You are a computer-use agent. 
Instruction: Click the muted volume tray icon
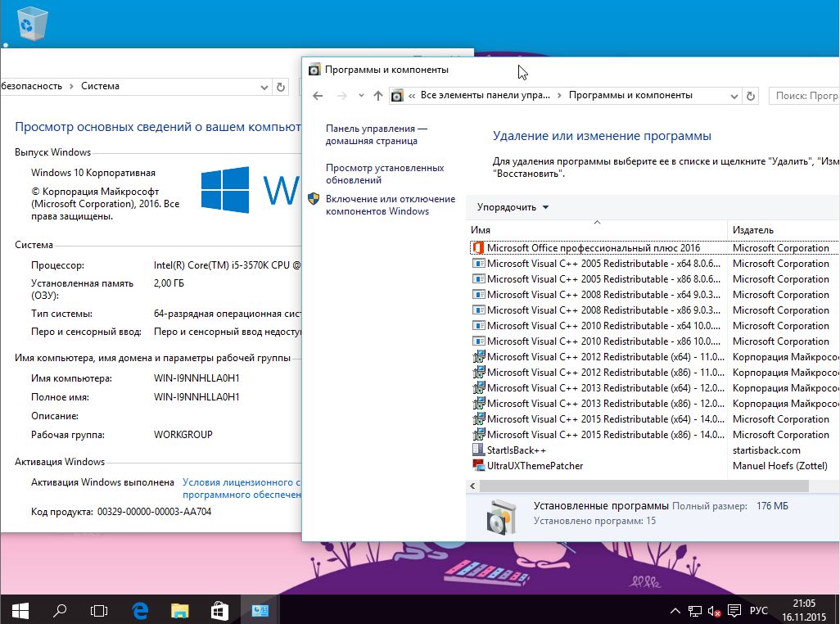coord(714,611)
